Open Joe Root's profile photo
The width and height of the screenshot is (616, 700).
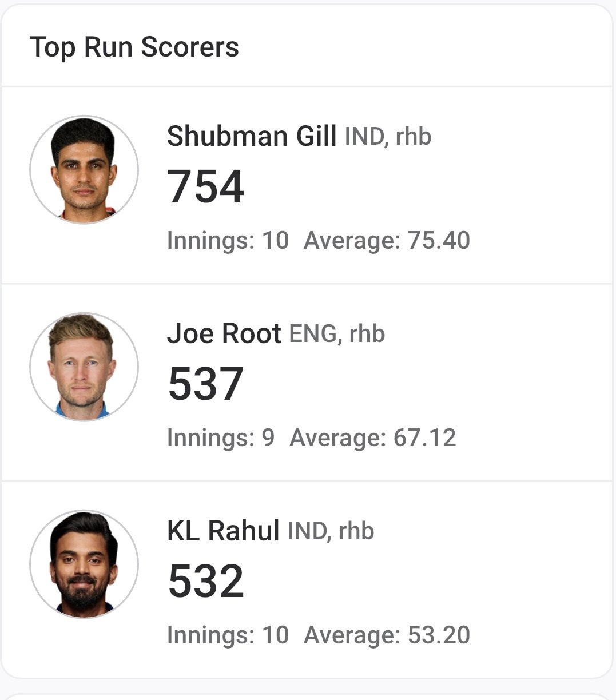[84, 367]
